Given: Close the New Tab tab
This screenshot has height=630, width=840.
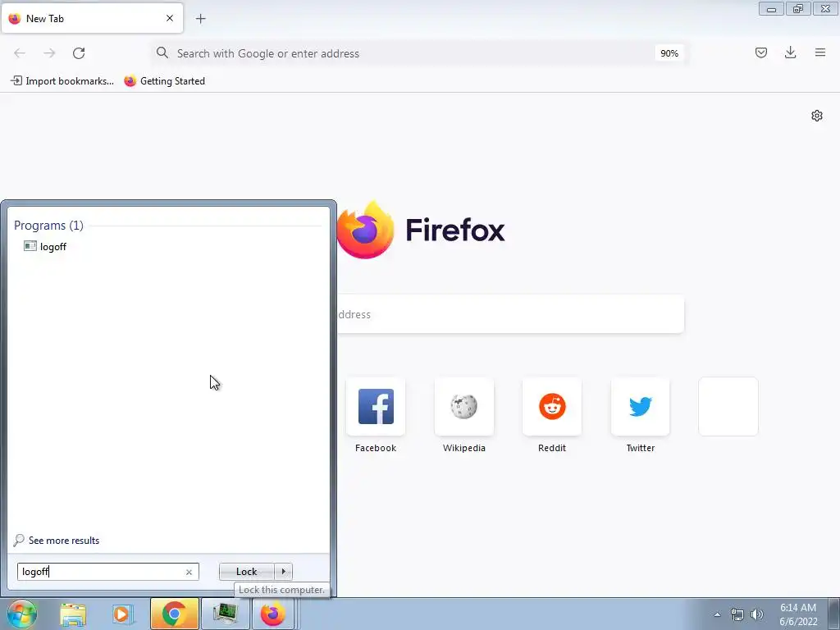Looking at the screenshot, I should tap(170, 18).
